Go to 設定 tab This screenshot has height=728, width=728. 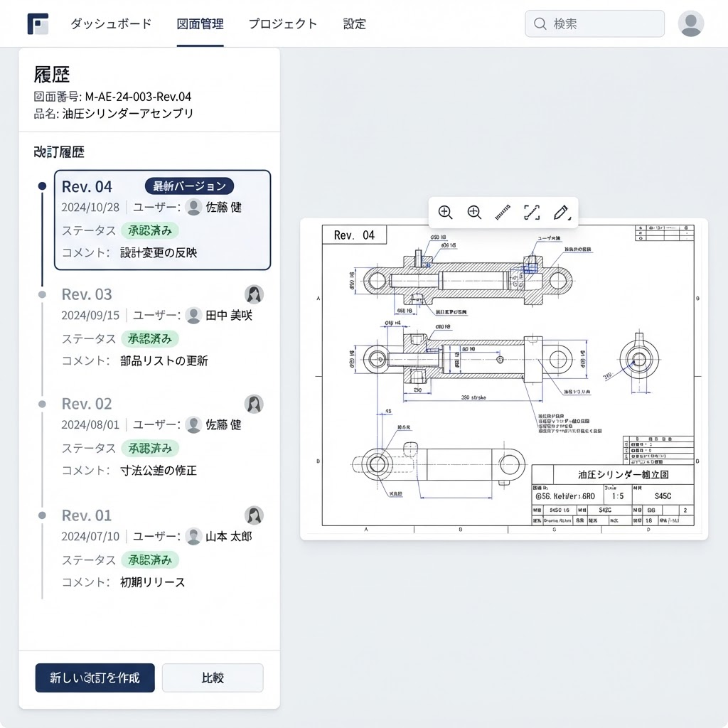[x=355, y=23]
